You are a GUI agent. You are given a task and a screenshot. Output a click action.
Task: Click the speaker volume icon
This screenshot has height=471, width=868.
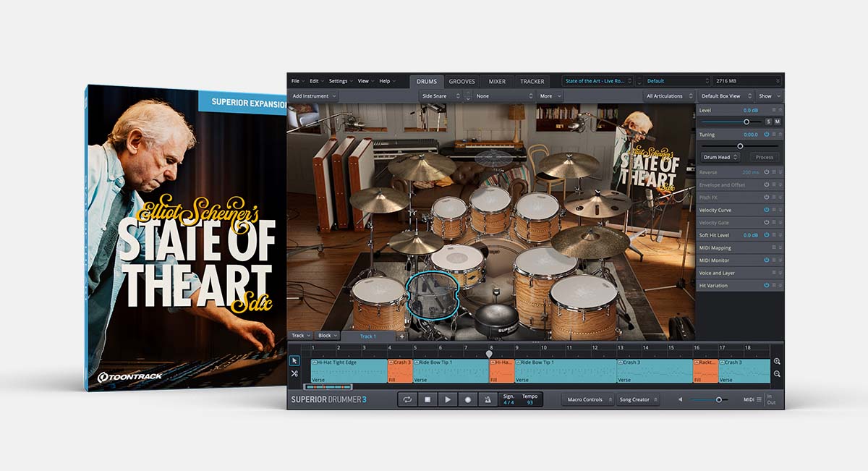(681, 399)
